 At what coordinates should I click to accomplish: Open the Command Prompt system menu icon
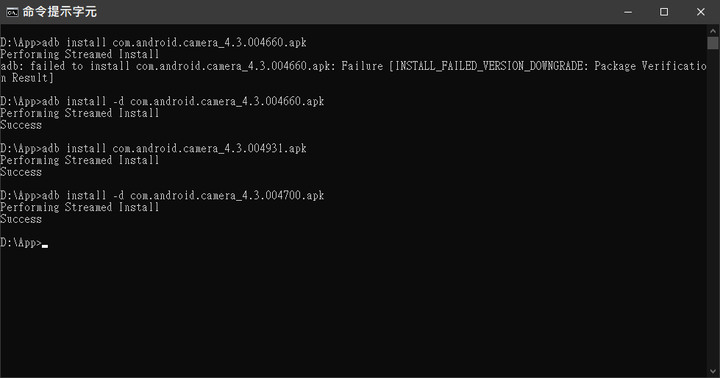(x=12, y=12)
